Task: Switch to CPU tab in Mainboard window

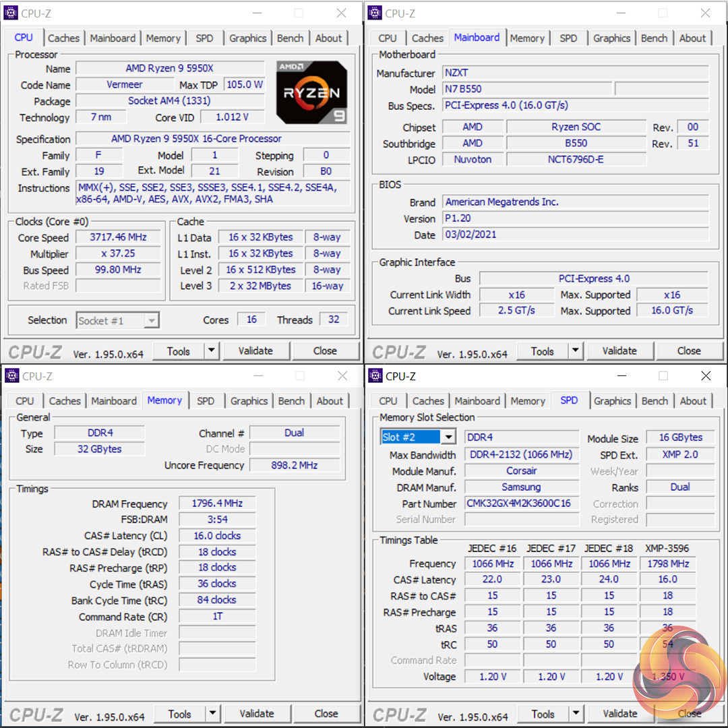Action: [x=387, y=38]
